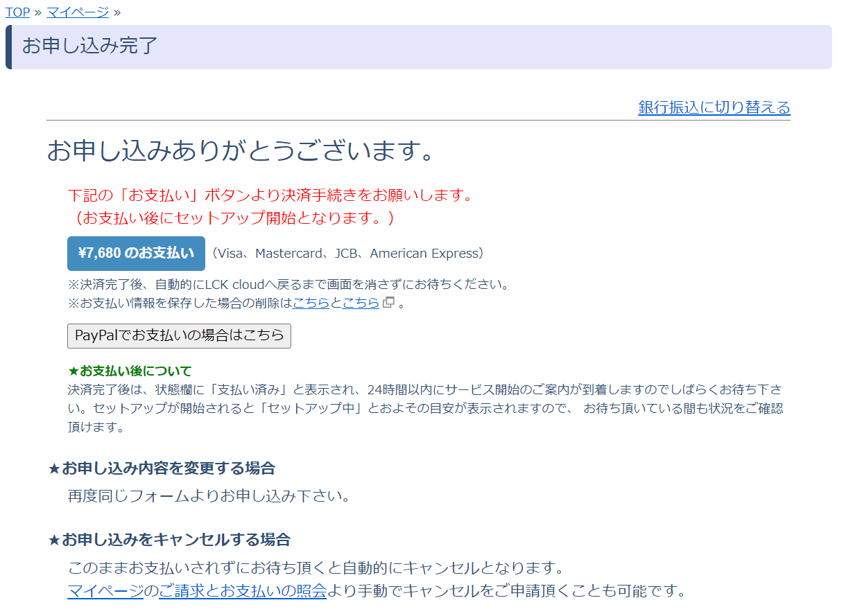Click PayPalでお支払いの場合はこちら button

click(x=179, y=335)
